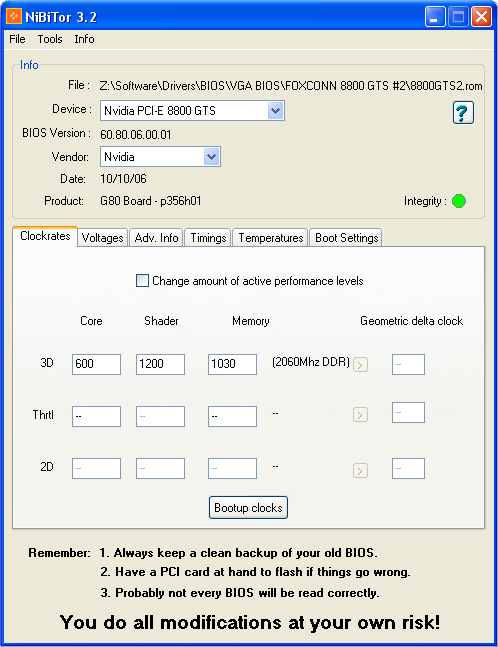Click the 3D Memory field showing 1030
Screen dimensions: 498x647
coord(232,364)
